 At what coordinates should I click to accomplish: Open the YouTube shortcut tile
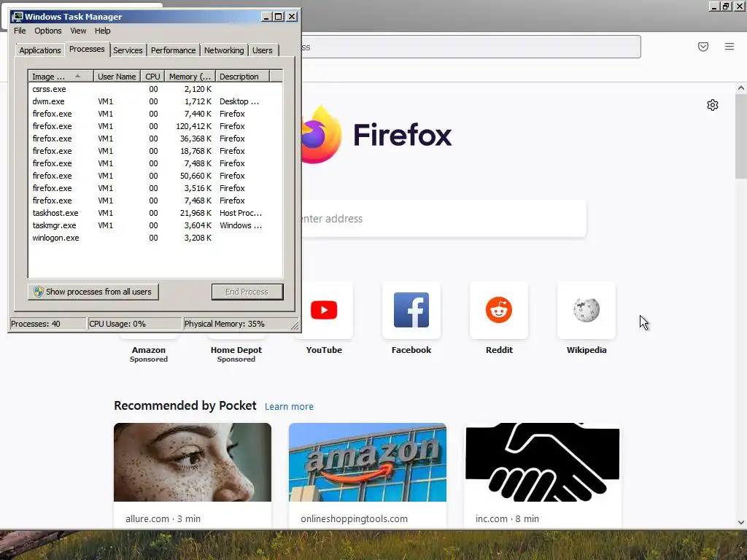pos(324,310)
